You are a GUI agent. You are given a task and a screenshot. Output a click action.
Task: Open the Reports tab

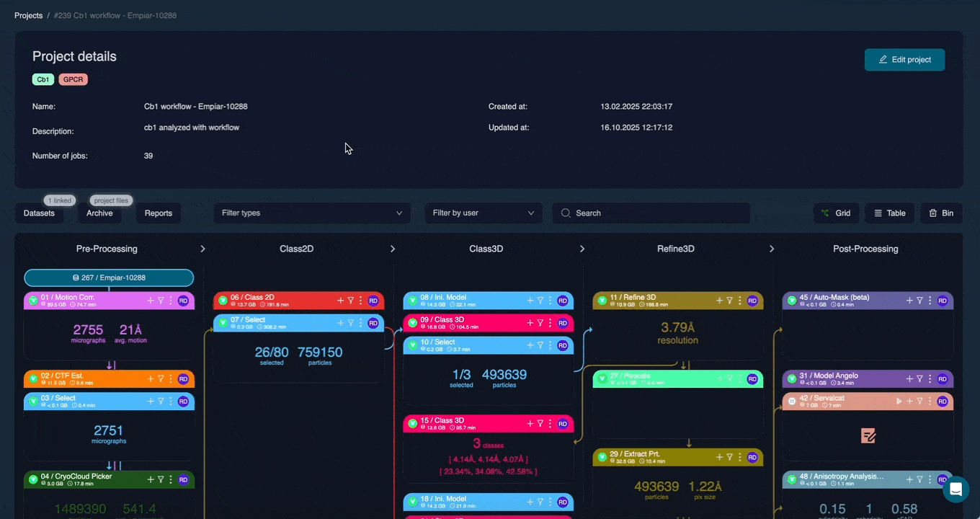[159, 213]
